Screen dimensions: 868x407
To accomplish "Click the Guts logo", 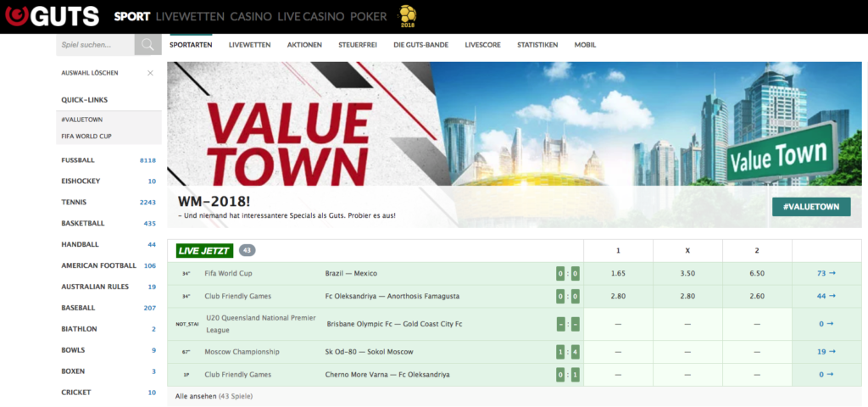I will tap(52, 16).
